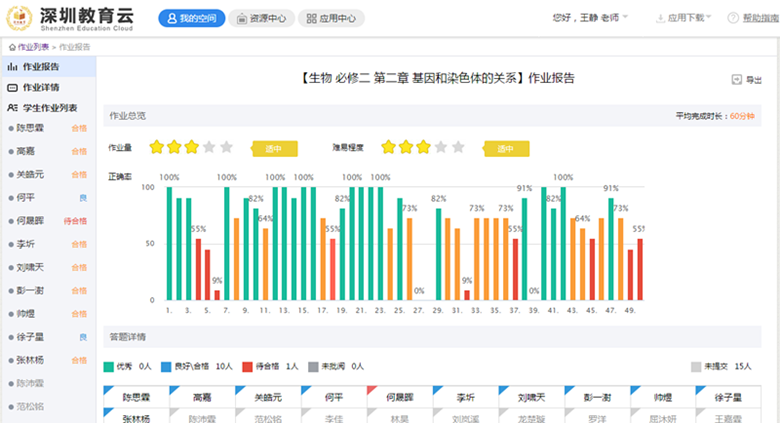Click the bar chart icon beside 作业报告
The width and height of the screenshot is (780, 423).
click(x=12, y=67)
